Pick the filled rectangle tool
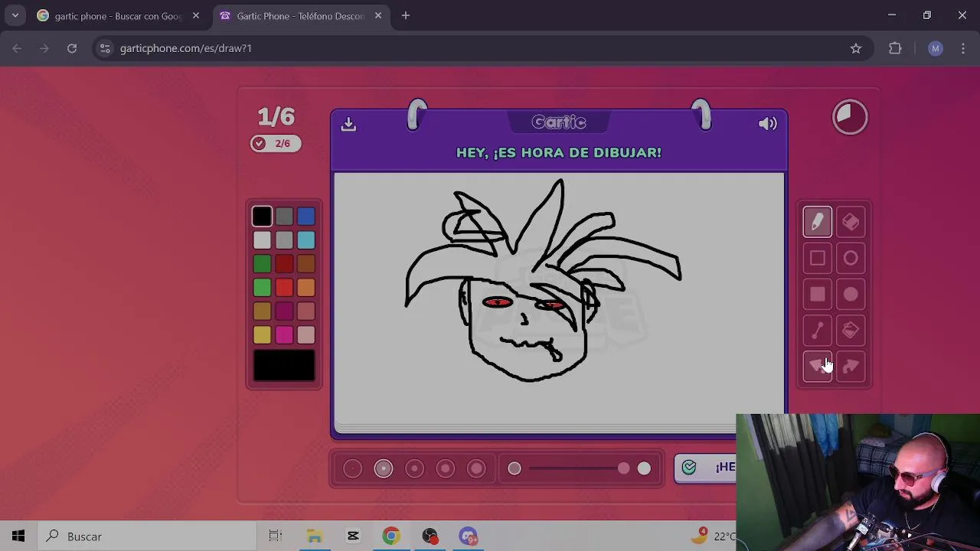This screenshot has width=980, height=551. coord(817,295)
